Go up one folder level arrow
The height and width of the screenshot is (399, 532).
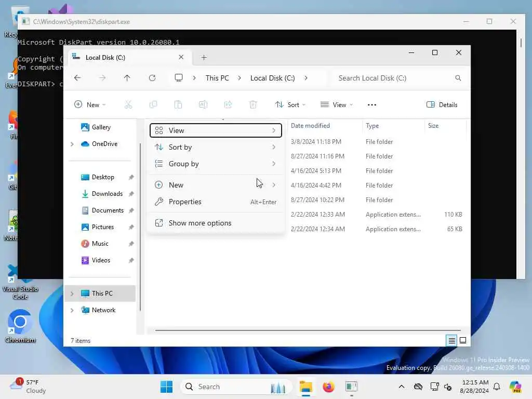click(x=127, y=78)
